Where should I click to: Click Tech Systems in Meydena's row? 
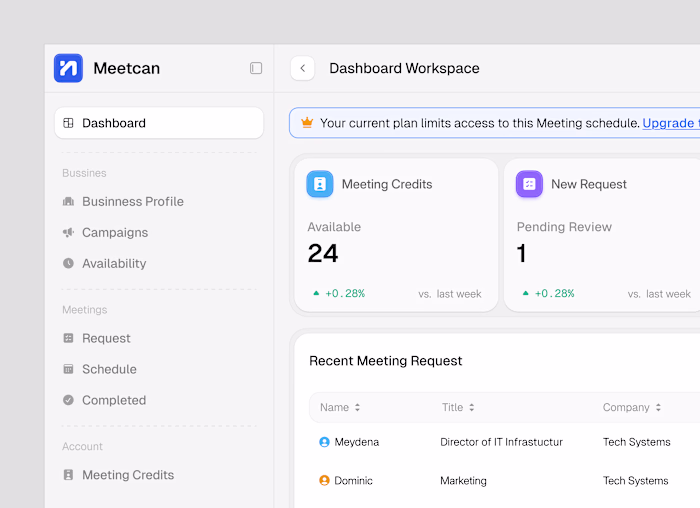coord(637,442)
